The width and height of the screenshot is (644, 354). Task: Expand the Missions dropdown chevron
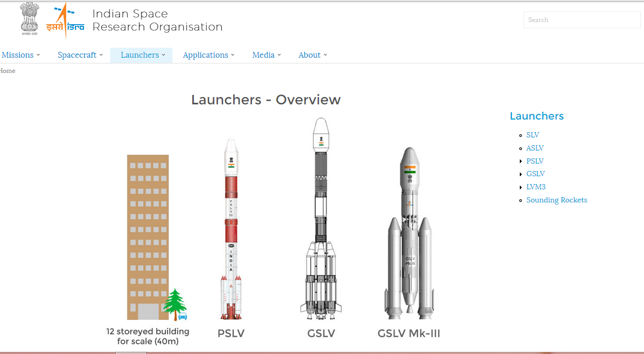(x=38, y=55)
